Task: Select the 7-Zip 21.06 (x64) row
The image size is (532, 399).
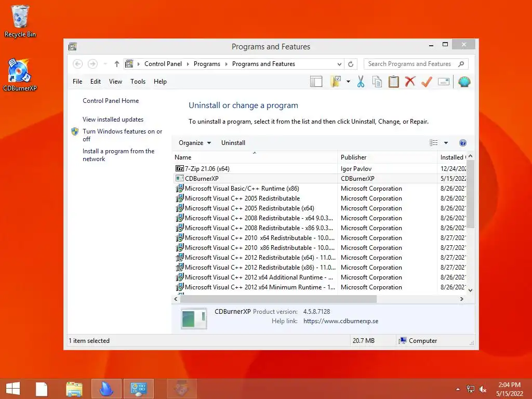Action: [320, 169]
